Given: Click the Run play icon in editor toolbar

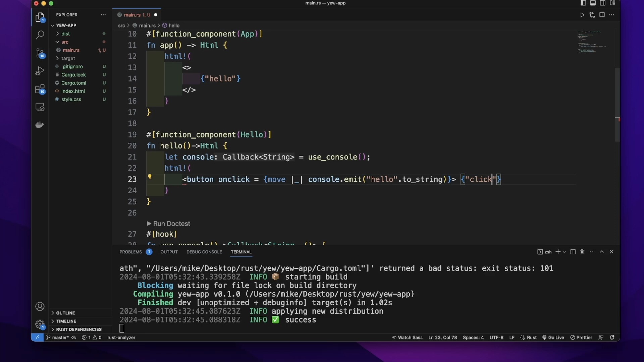Looking at the screenshot, I should [x=582, y=15].
